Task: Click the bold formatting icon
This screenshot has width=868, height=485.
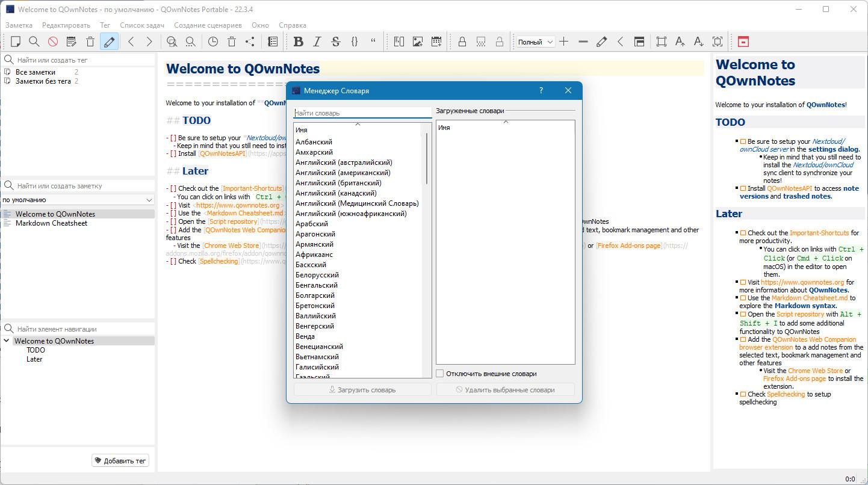Action: point(298,42)
